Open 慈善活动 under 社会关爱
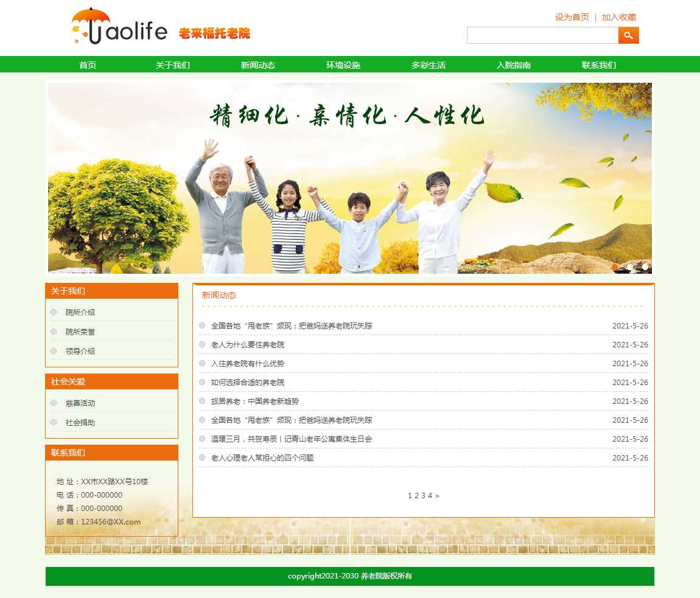The width and height of the screenshot is (700, 598). [x=80, y=403]
